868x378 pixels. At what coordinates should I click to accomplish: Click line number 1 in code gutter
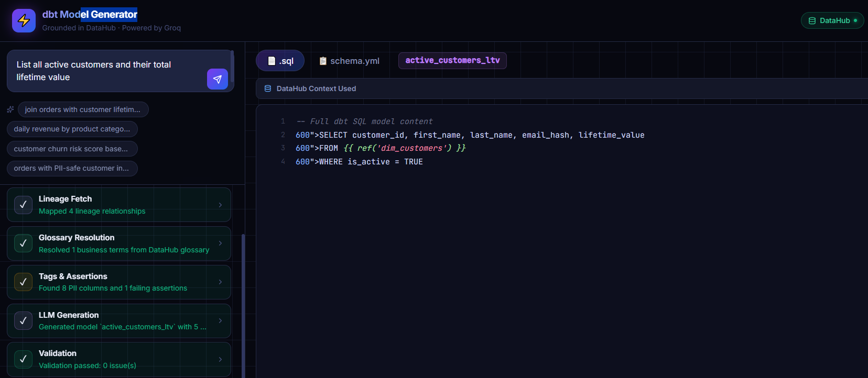tap(283, 121)
